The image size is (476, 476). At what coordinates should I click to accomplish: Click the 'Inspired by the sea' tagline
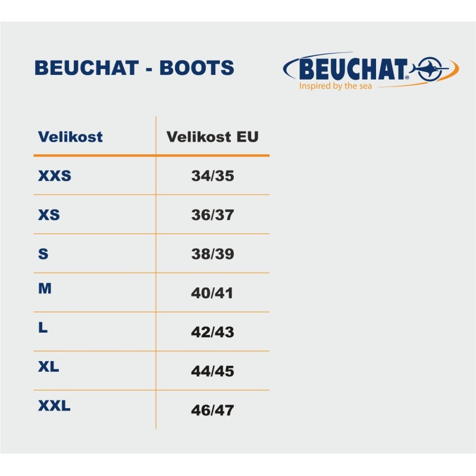pos(336,86)
